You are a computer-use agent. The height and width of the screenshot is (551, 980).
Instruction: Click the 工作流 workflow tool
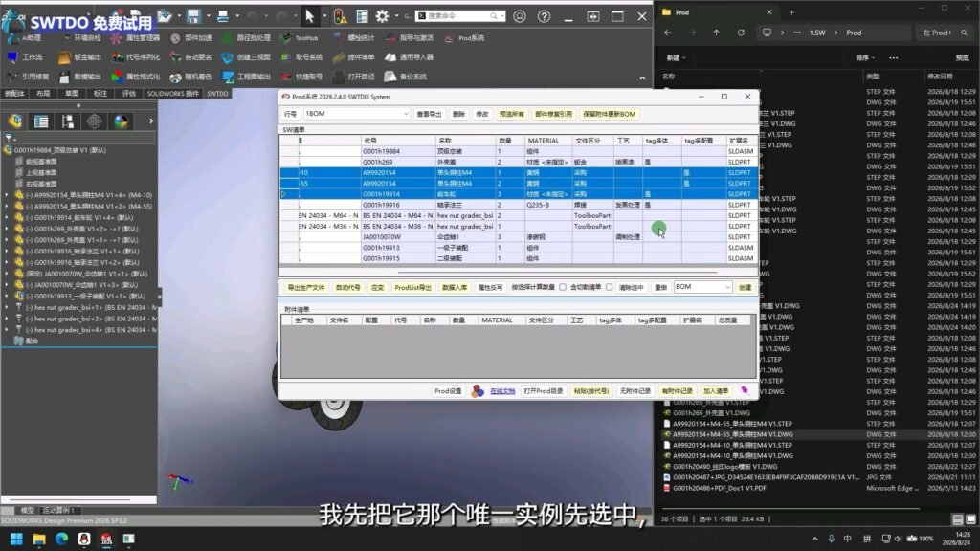(x=26, y=57)
